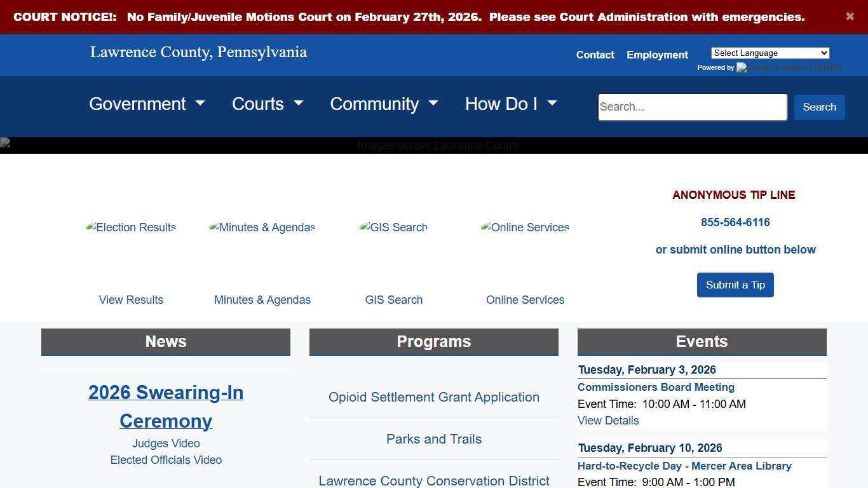Open the Select Language dropdown

[770, 53]
